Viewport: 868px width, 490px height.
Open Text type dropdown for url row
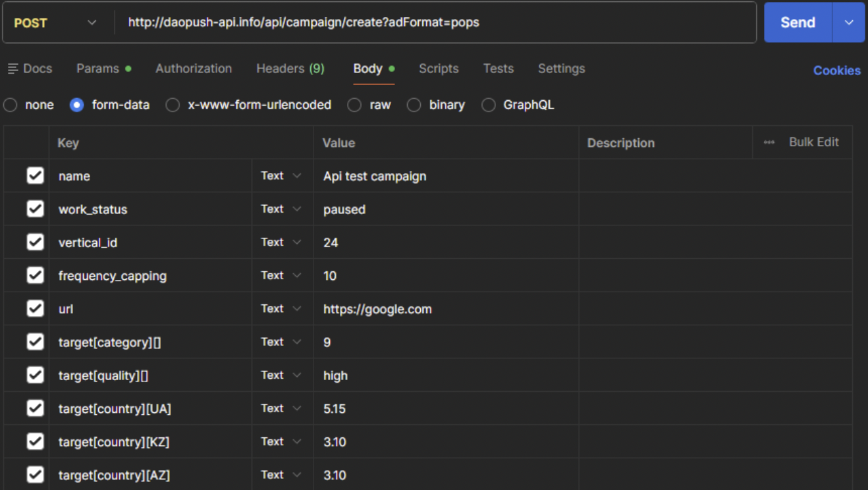point(281,309)
